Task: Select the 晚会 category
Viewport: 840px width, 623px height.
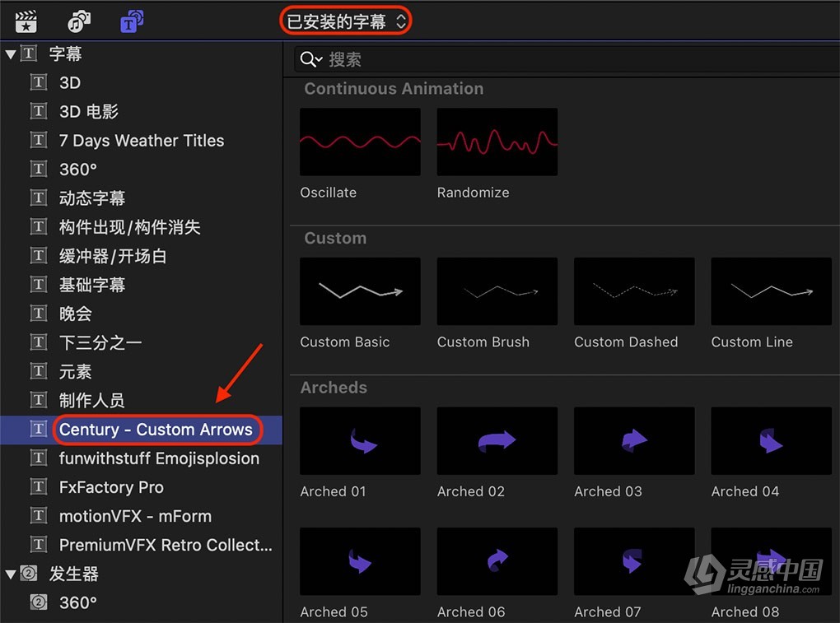Action: point(75,314)
